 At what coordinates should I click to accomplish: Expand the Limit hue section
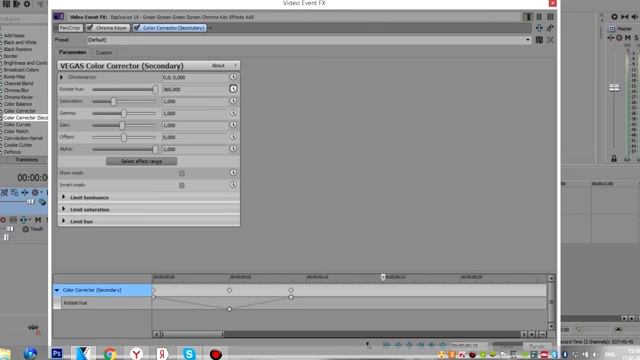pos(64,221)
